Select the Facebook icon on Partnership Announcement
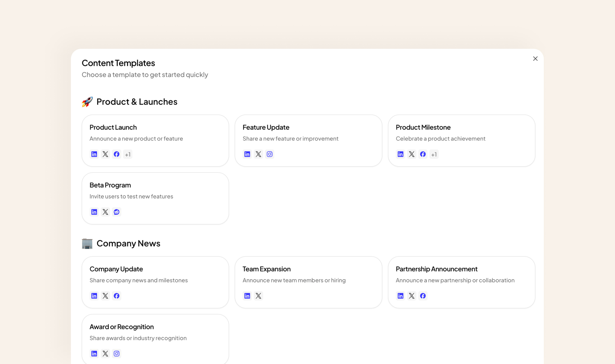615x364 pixels. 423,296
